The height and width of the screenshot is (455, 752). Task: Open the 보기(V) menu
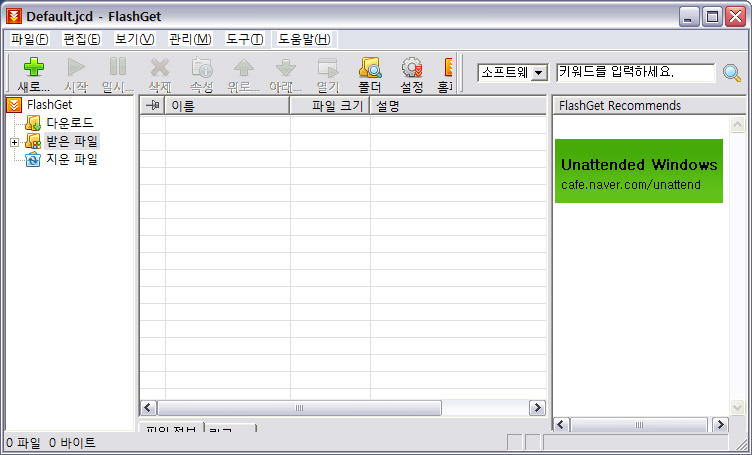(135, 39)
